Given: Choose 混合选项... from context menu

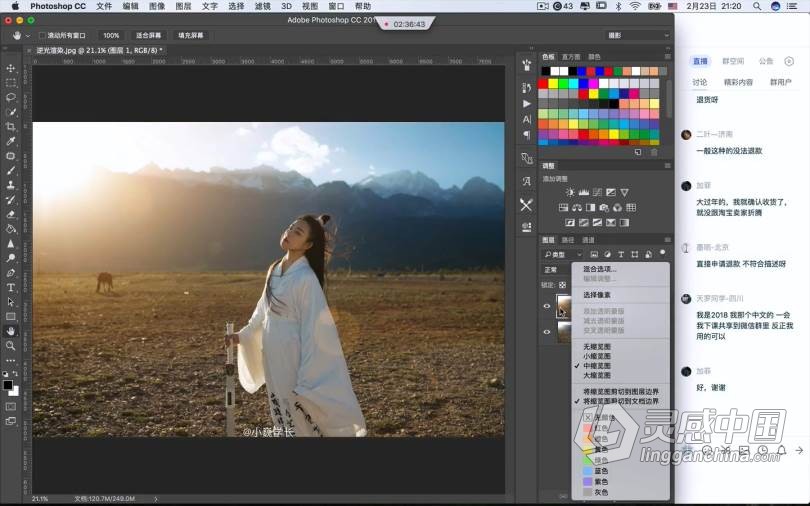Looking at the screenshot, I should pos(599,269).
